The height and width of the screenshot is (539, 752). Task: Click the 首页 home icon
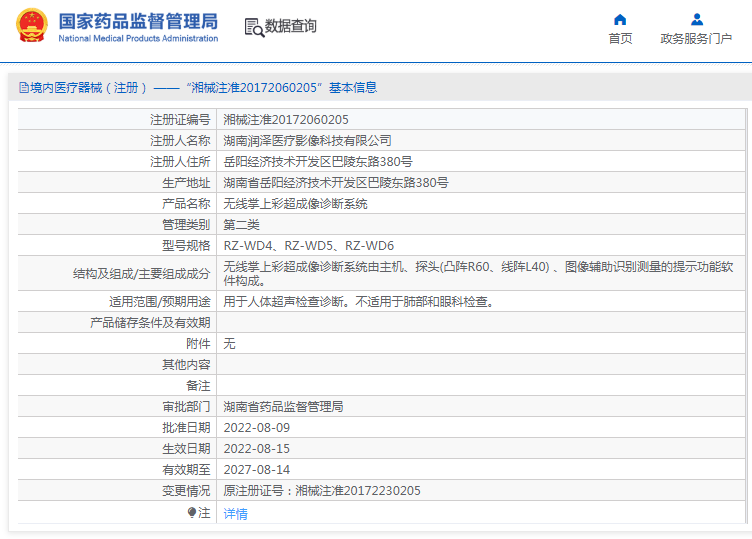point(620,20)
